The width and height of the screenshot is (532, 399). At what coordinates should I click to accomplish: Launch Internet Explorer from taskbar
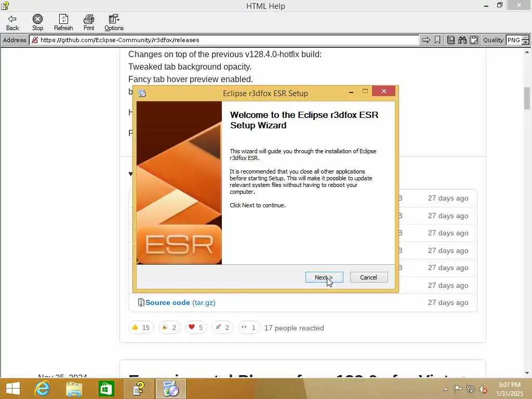pos(43,389)
